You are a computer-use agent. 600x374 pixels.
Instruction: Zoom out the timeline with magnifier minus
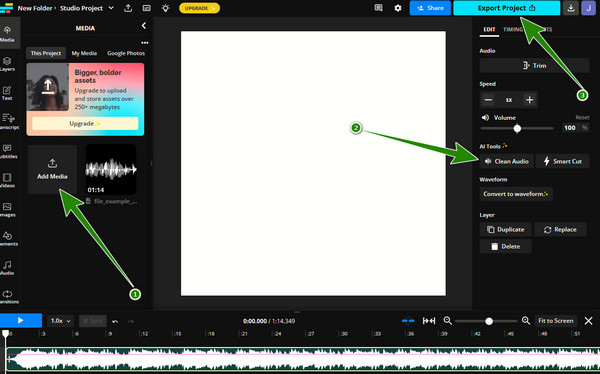tap(447, 321)
